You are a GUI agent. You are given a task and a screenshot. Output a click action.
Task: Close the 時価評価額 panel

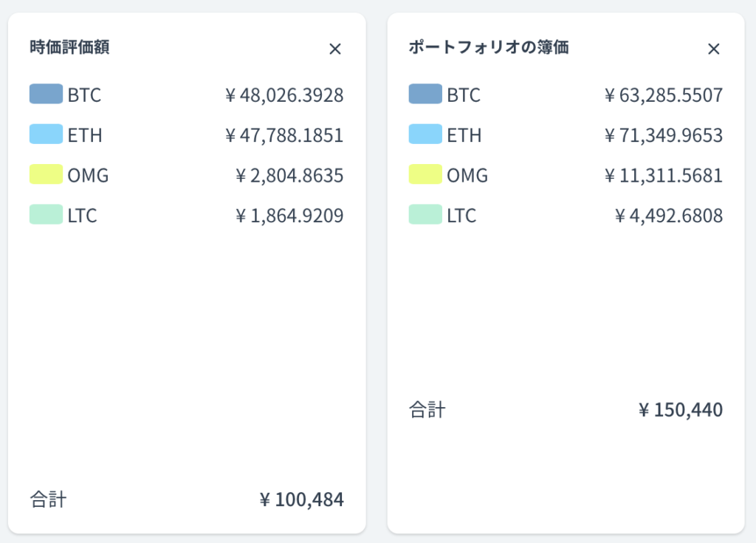tap(334, 49)
